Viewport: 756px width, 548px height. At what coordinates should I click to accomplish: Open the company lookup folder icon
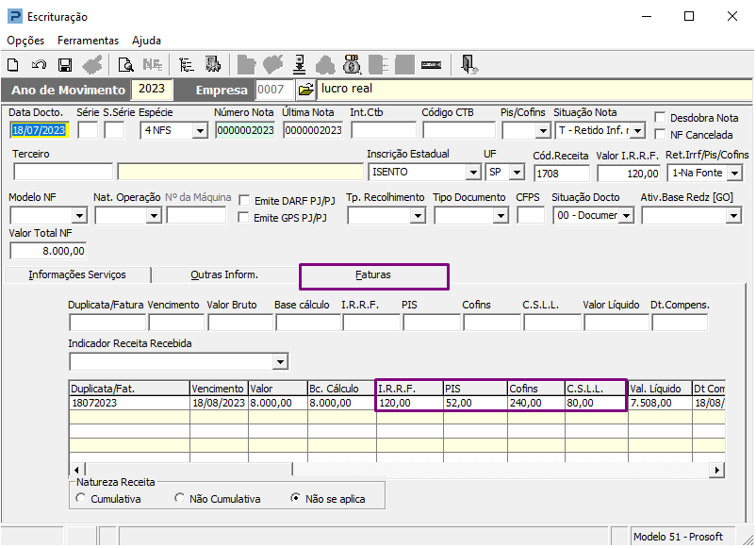306,90
